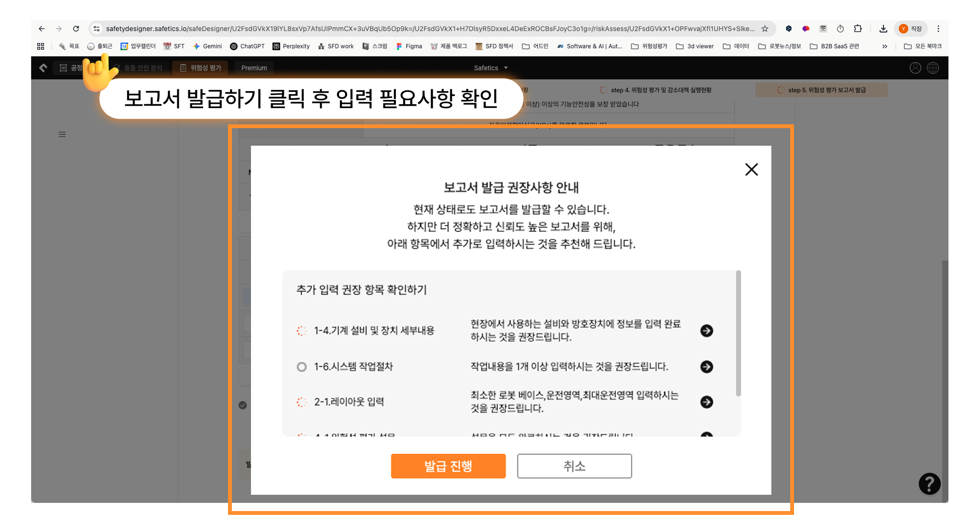Screen dimensions: 980x523
Task: Expand the Safetics dropdown in header
Action: pos(490,68)
